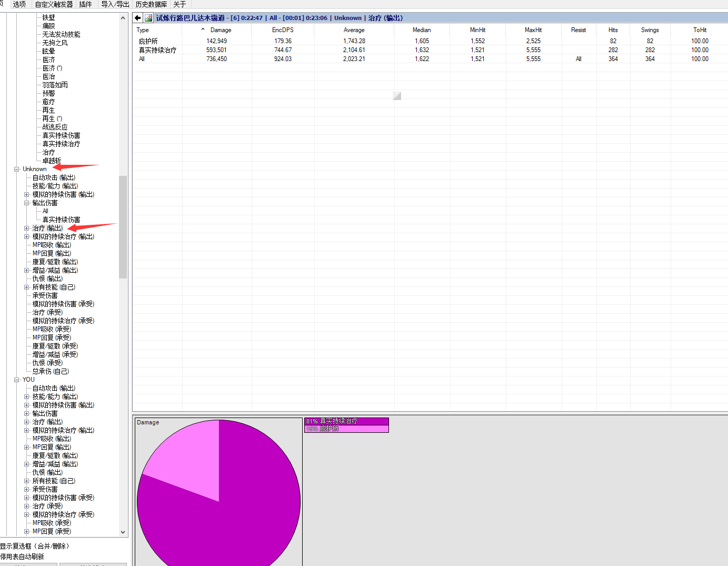Screen dimensions: 728x566
Task: Select 仇恨 (输出) under Unknown
Action: point(47,279)
